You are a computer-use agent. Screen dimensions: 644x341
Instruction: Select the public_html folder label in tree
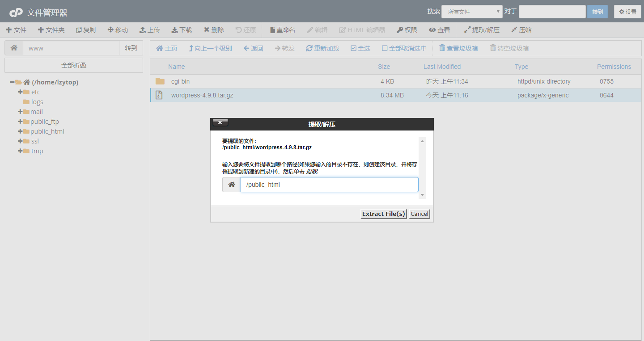pos(47,131)
